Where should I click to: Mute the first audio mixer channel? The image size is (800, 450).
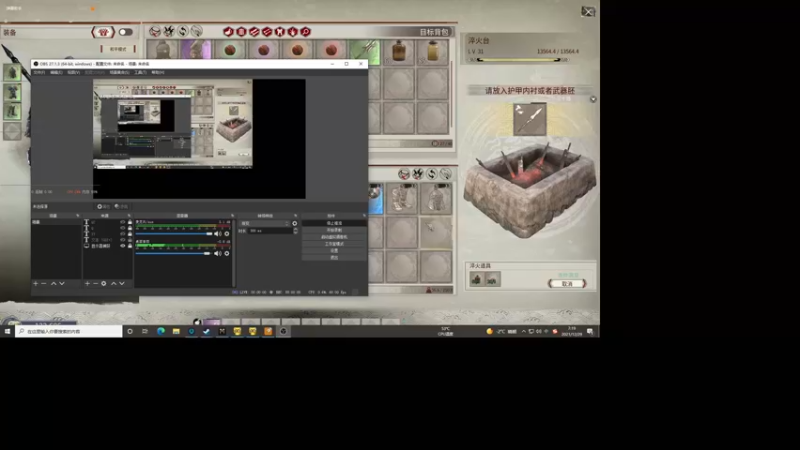pyautogui.click(x=217, y=234)
